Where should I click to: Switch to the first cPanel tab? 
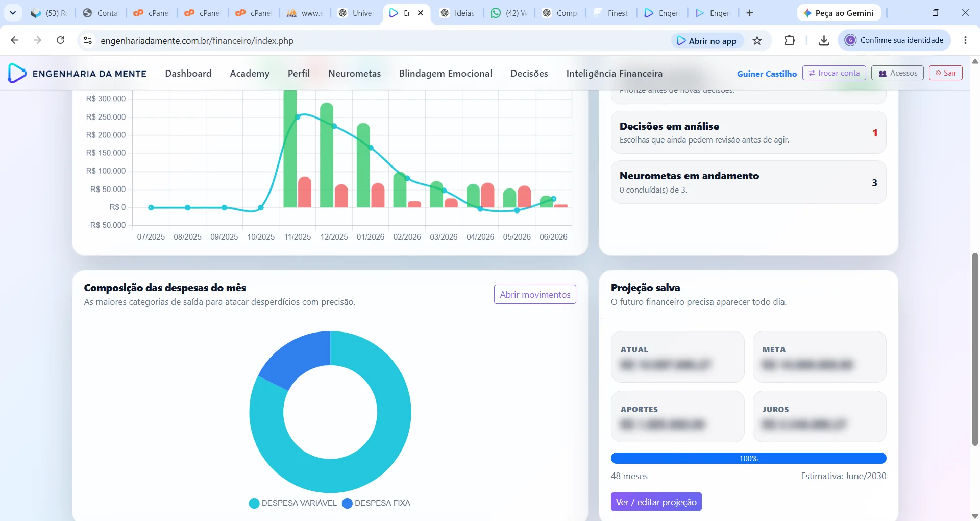[x=152, y=13]
